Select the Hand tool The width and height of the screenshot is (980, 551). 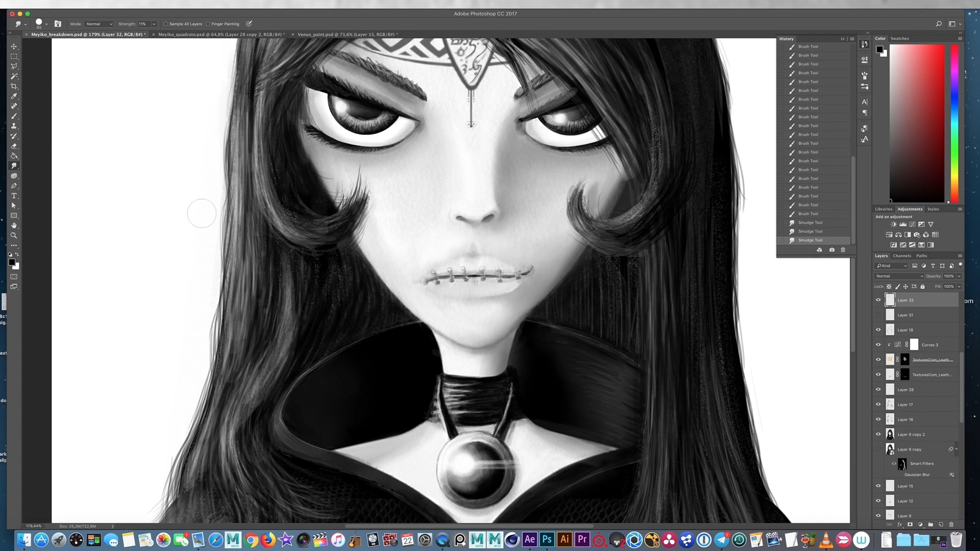tap(14, 226)
